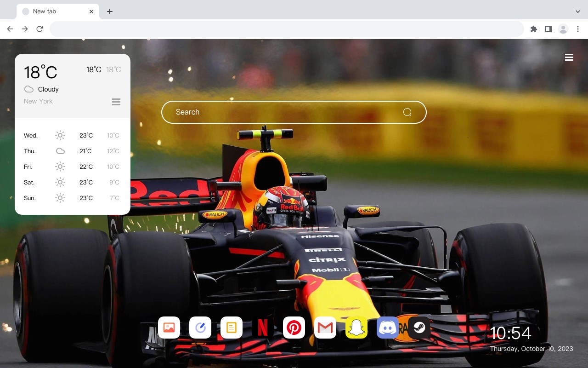Close the New tab tab
Screen dimensions: 588x368
point(91,11)
